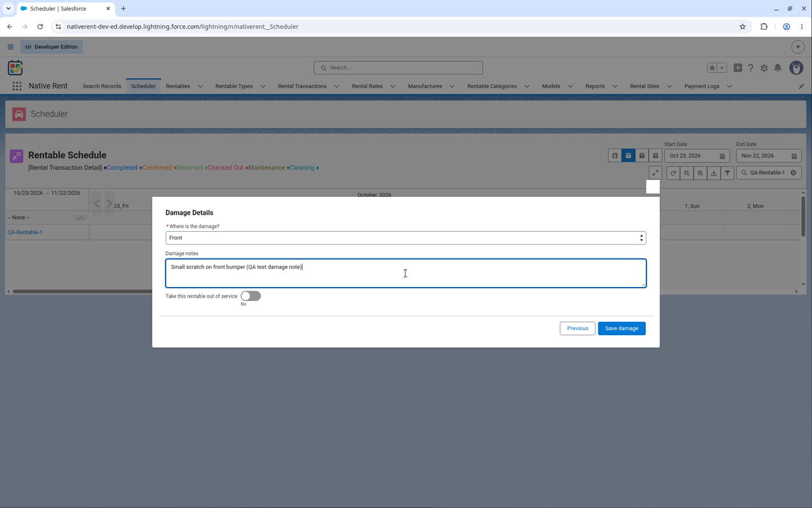
Task: Expand the Rental Transactions tab chevron
Action: pos(336,86)
